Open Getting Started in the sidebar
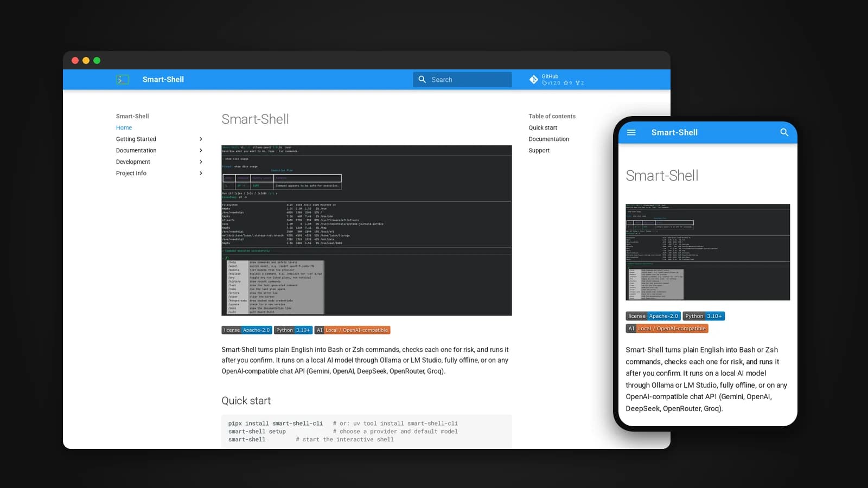The height and width of the screenshot is (488, 868). coord(136,139)
